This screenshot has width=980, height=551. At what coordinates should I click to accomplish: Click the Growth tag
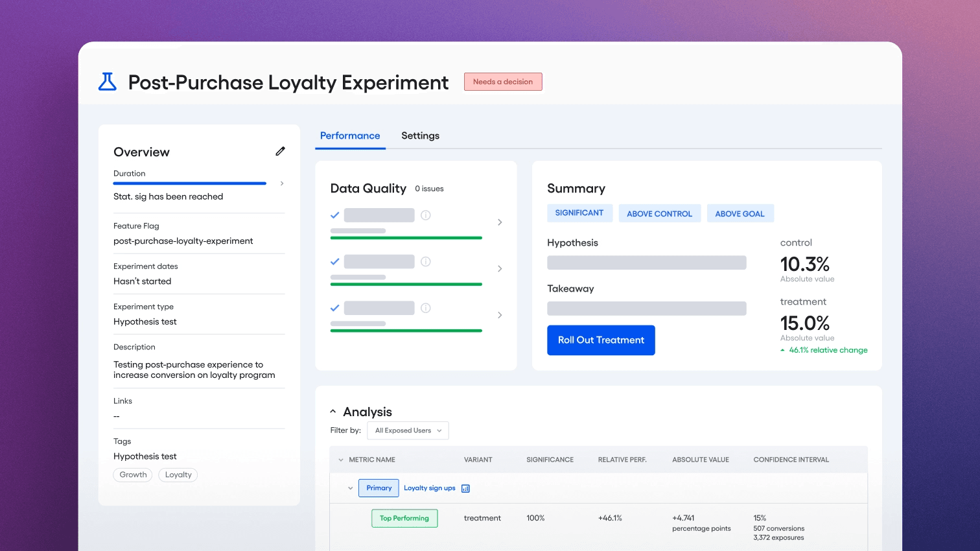pos(133,475)
